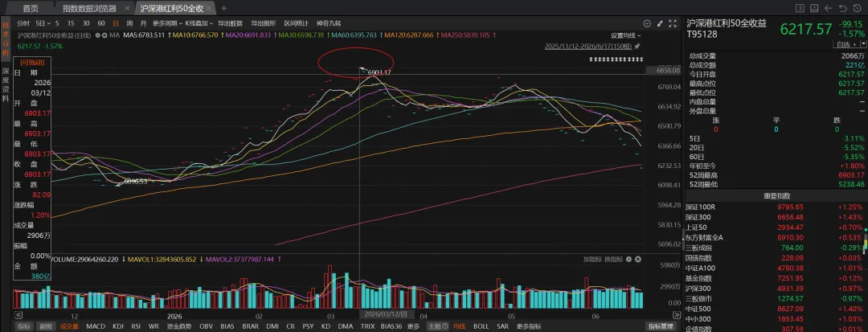This screenshot has width=868, height=332.
Task: Click the back arrow navigation icon
Action: pyautogui.click(x=828, y=8)
